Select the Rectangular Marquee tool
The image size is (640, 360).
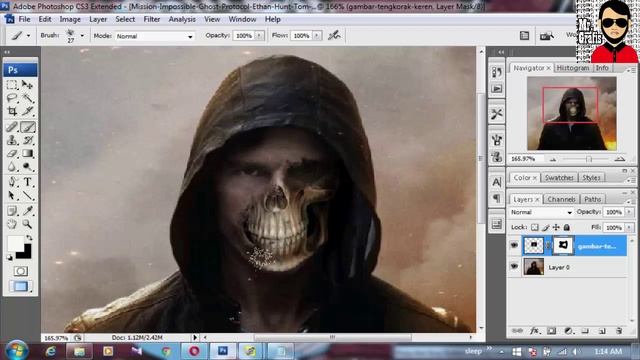(12, 85)
